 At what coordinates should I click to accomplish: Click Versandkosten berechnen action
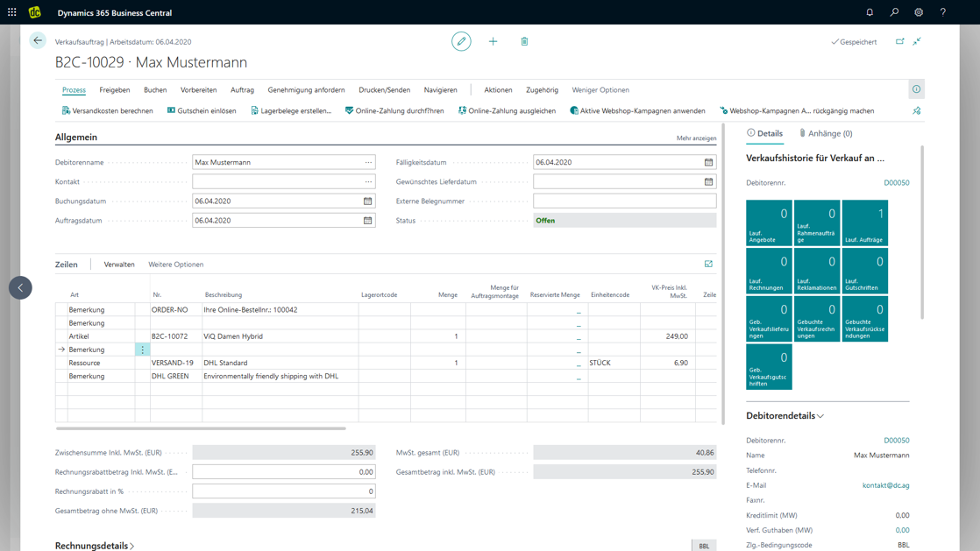point(107,111)
